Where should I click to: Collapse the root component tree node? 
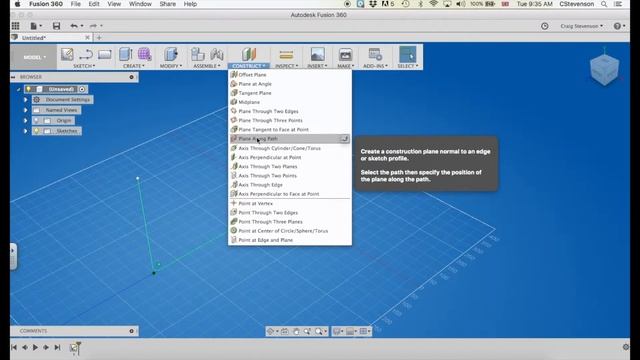click(x=18, y=89)
